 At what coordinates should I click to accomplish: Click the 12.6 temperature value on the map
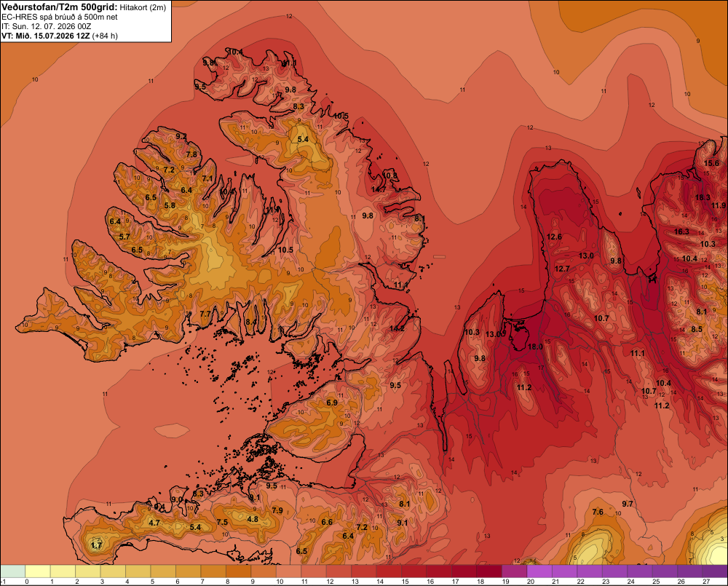point(554,237)
